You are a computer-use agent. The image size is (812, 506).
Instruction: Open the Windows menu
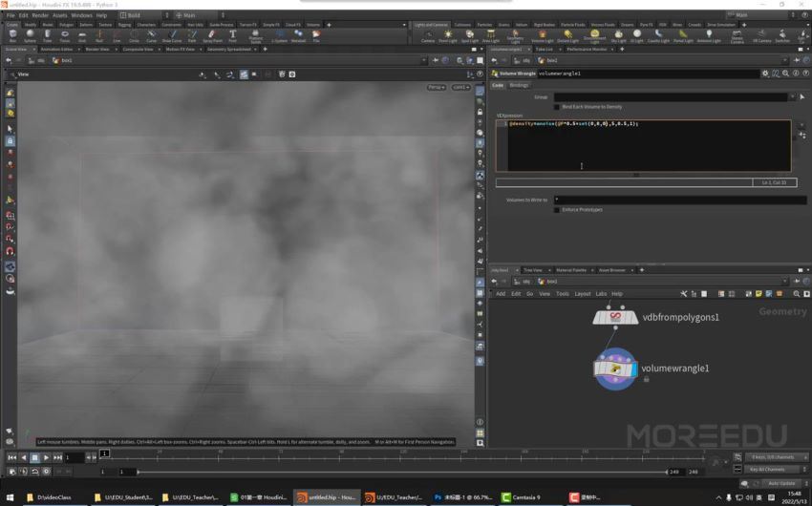click(x=81, y=15)
